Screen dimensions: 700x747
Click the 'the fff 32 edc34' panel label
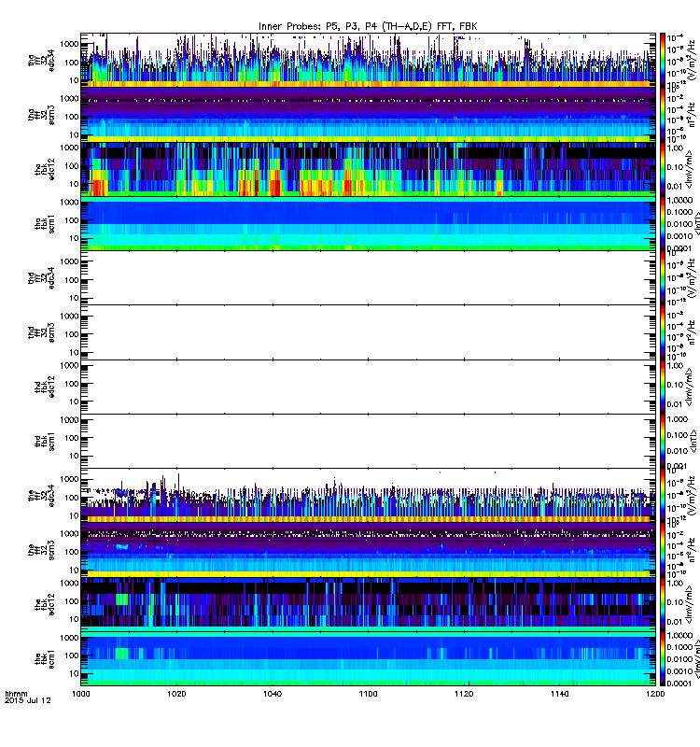(41, 496)
